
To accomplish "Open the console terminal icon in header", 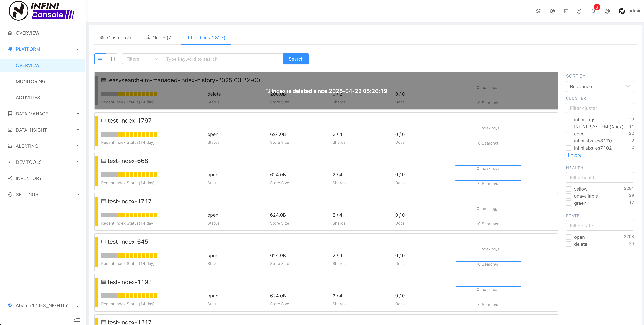I will [x=566, y=11].
